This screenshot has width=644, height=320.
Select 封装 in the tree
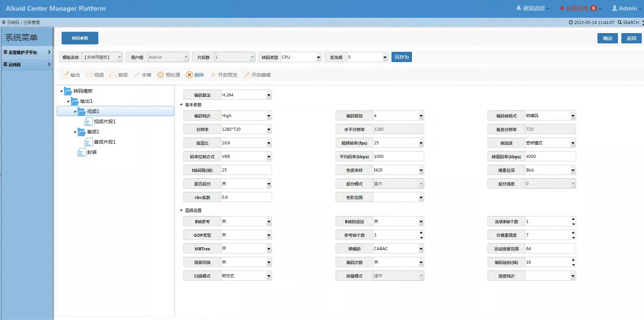(92, 152)
